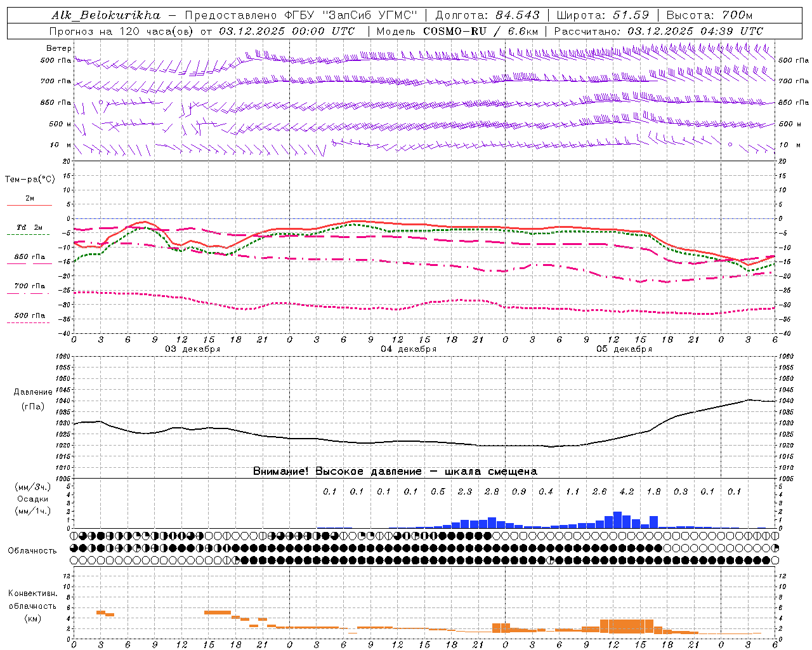Select the 700 гПа temperature legend entry
The height and width of the screenshot is (650, 812).
pyautogui.click(x=30, y=286)
